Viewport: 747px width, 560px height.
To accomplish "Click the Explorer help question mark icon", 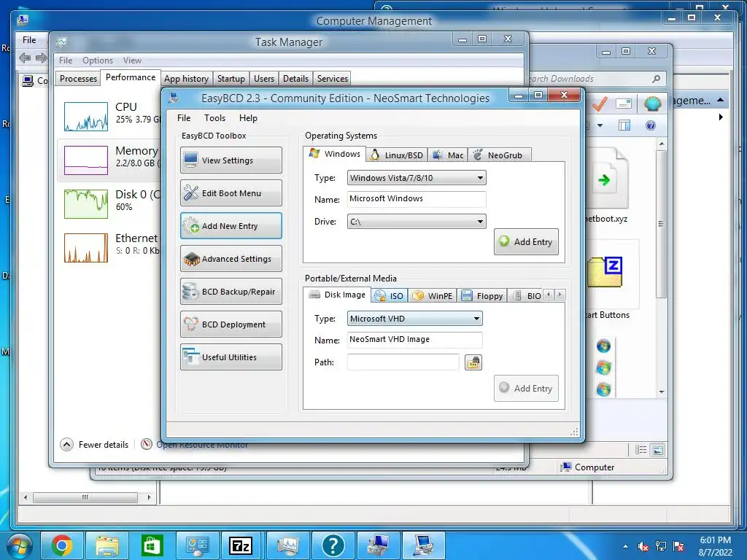I will (x=650, y=125).
